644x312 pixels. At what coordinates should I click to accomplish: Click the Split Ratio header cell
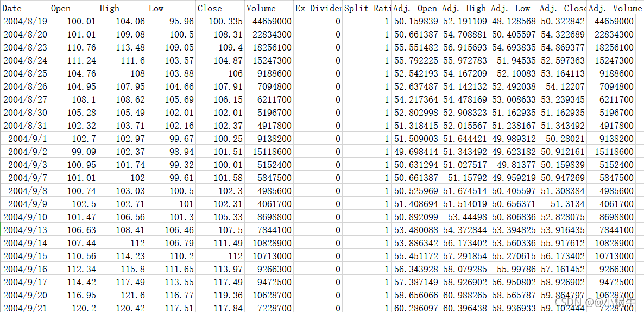coord(367,8)
